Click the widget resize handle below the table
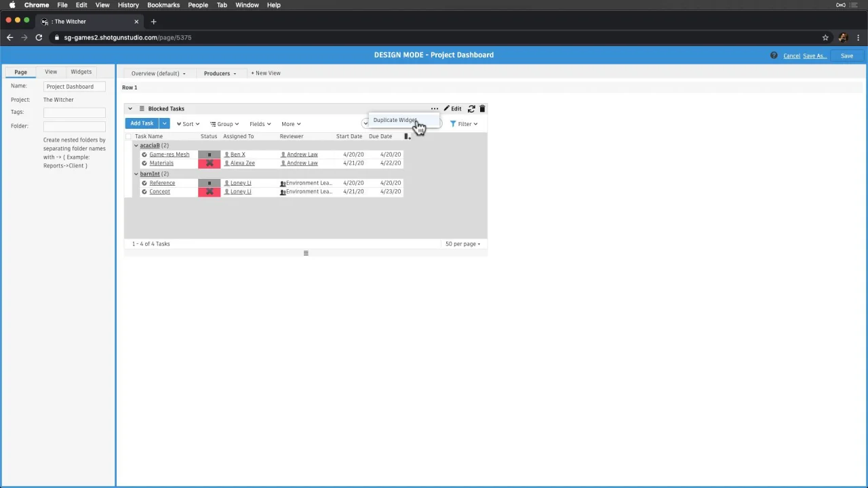 point(306,253)
